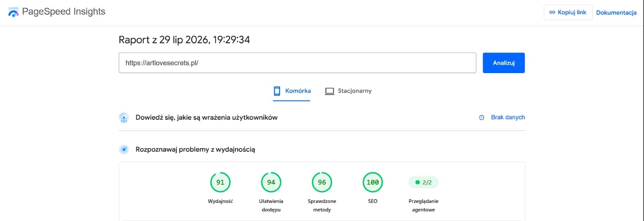This screenshot has height=221, width=644.
Task: Click the Brak danych link
Action: pyautogui.click(x=508, y=118)
